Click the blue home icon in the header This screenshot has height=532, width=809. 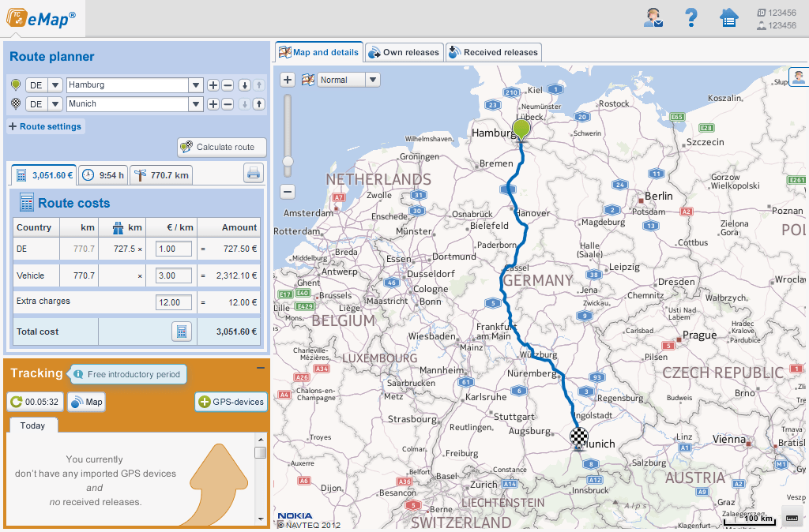tap(731, 17)
